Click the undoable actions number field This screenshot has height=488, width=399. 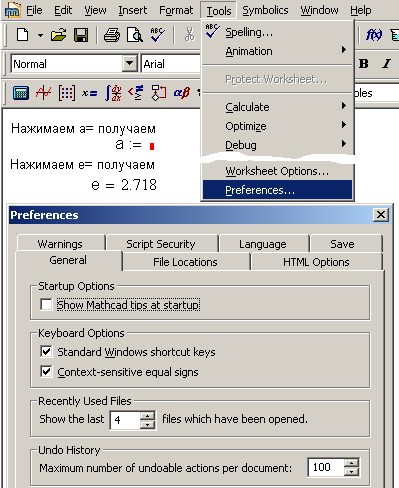326,467
